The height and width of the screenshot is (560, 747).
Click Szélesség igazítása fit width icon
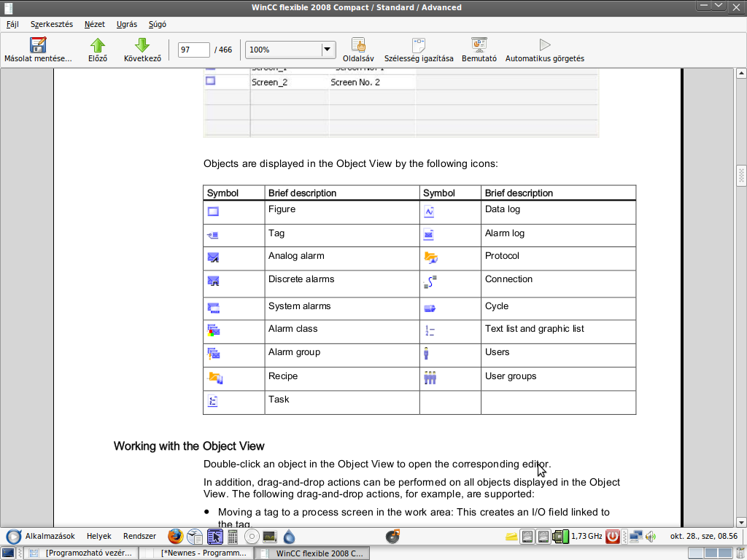[419, 45]
